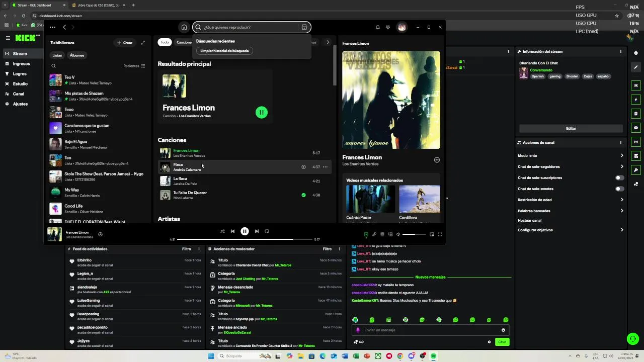The width and height of the screenshot is (644, 362).
Task: Add Frances Limon to library in now playing panel
Action: click(x=437, y=160)
